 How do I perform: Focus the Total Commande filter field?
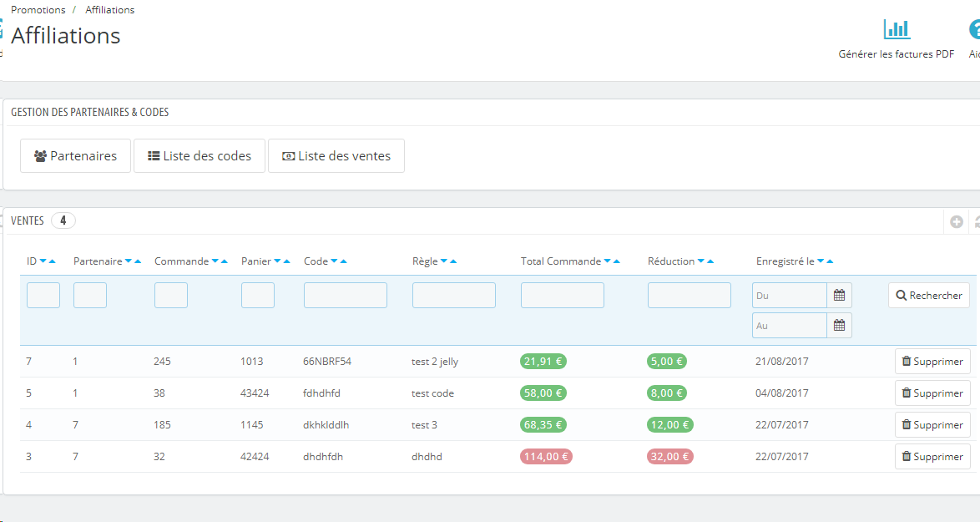click(563, 295)
